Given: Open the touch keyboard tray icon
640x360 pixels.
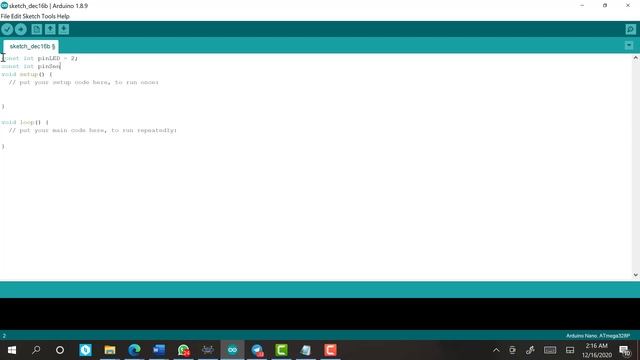Looking at the screenshot, I should tap(550, 350).
